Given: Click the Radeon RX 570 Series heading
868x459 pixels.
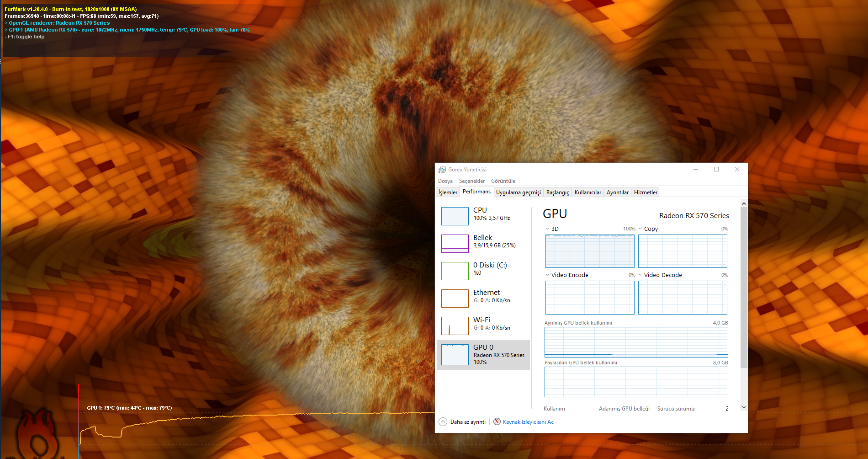Looking at the screenshot, I should 694,216.
